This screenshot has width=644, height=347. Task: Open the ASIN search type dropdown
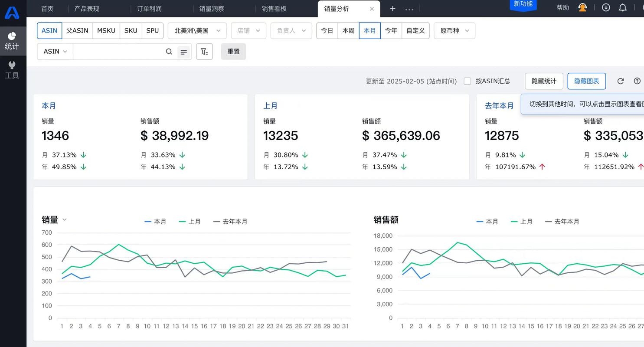[x=55, y=51]
